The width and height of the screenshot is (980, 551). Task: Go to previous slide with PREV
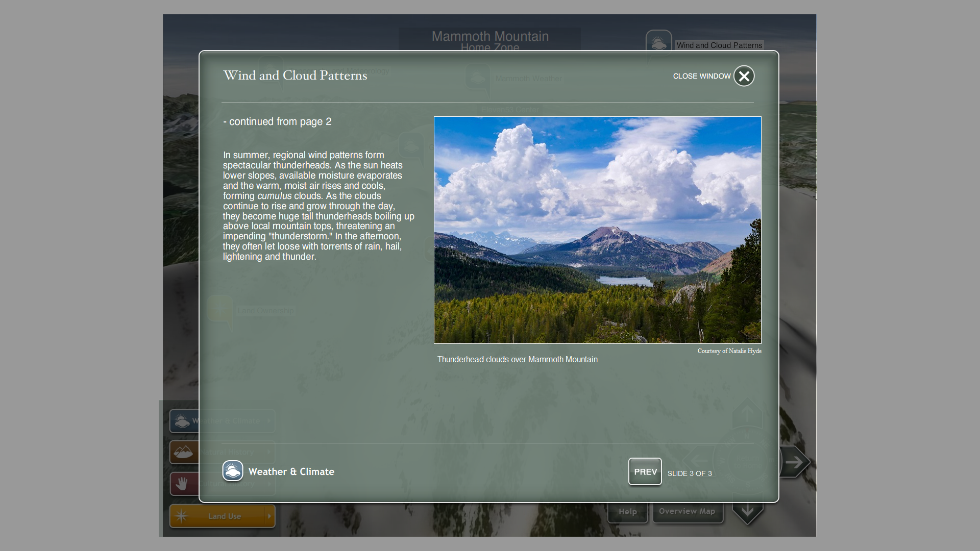(x=645, y=472)
